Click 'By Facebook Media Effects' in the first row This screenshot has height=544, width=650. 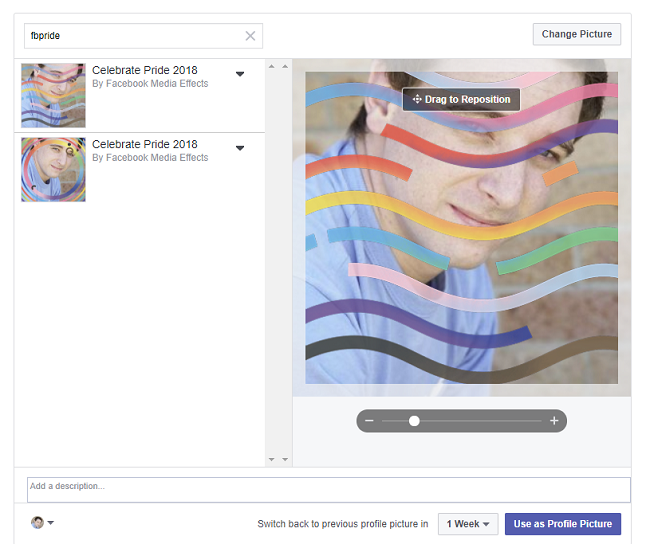(x=150, y=84)
